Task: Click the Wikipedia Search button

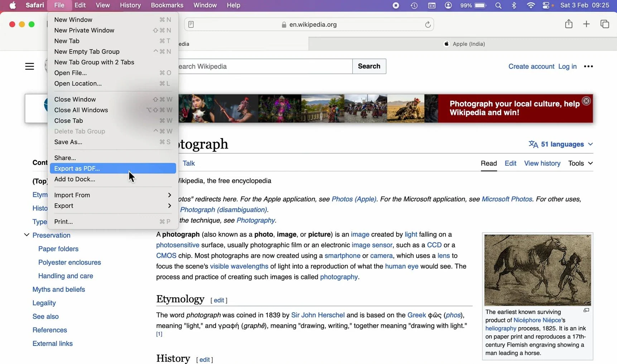Action: click(x=369, y=66)
